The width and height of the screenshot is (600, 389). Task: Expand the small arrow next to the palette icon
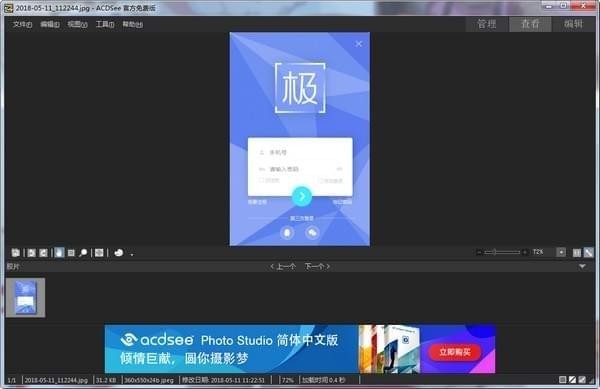[x=132, y=254]
